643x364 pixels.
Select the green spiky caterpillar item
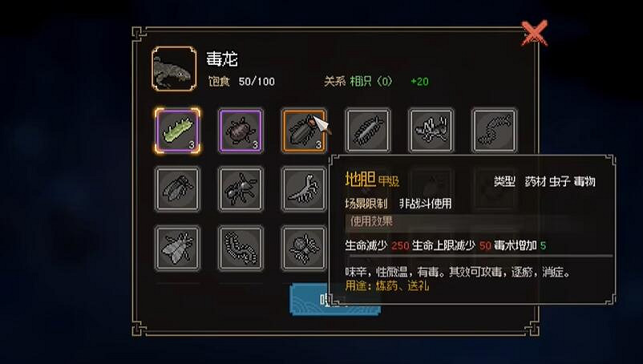tap(177, 131)
